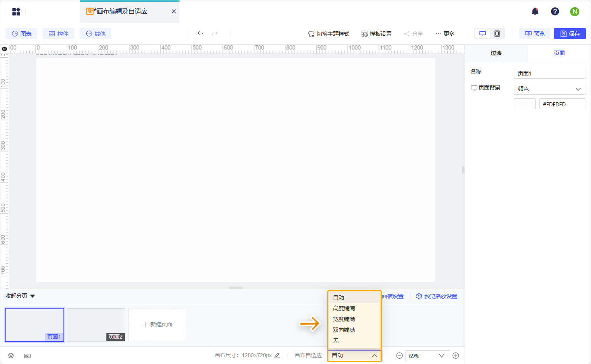
Task: Open the 页面背景 颜色 dropdown
Action: pos(549,89)
